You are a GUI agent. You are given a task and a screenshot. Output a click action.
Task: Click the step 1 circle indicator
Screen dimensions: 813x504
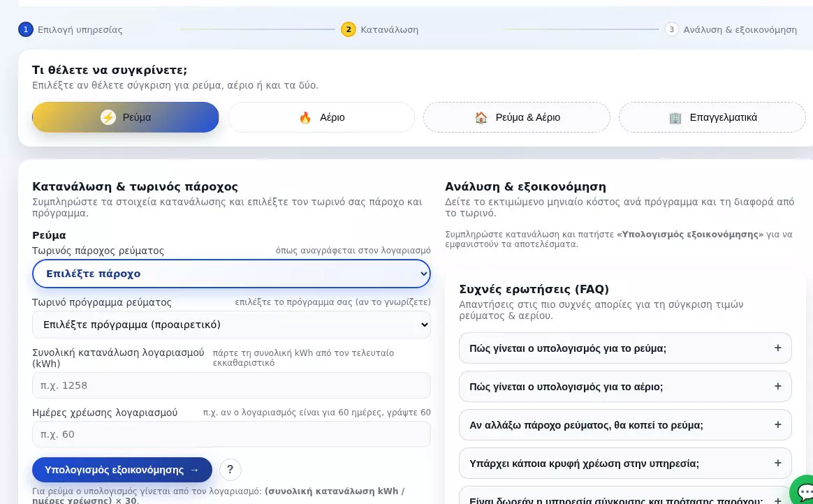click(25, 29)
